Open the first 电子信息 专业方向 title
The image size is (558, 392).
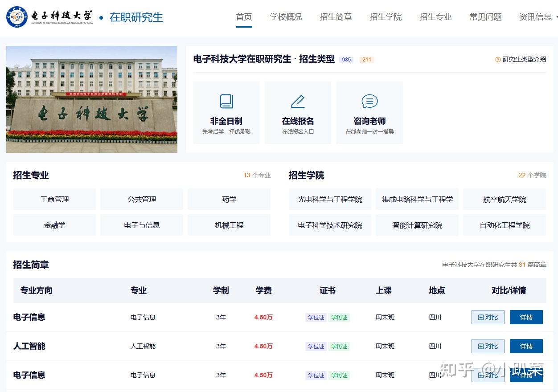coord(29,317)
